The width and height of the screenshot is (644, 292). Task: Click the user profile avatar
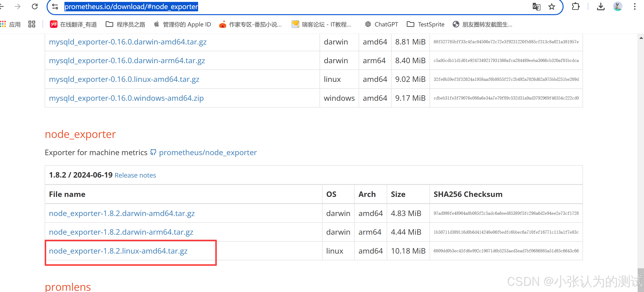click(x=618, y=7)
